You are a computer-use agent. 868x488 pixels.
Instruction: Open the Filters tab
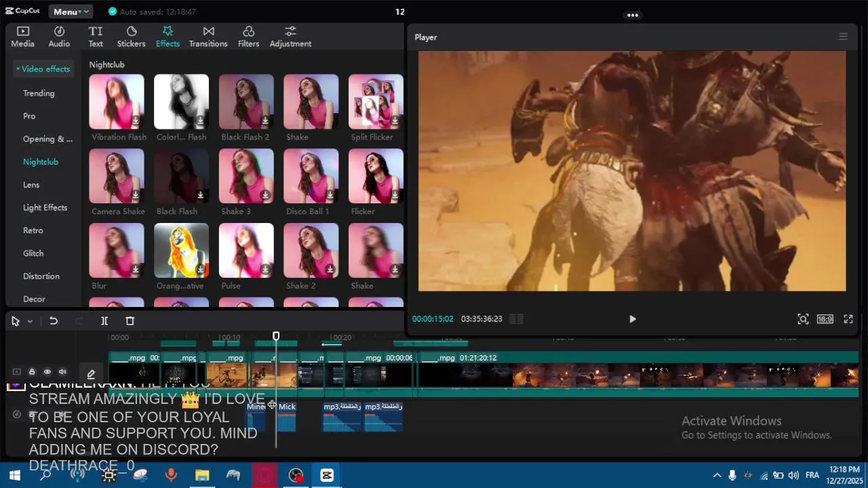249,37
